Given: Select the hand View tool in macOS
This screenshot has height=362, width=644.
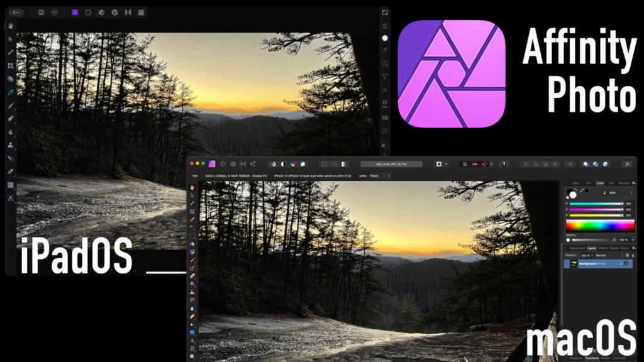Looking at the screenshot, I should pyautogui.click(x=192, y=187).
